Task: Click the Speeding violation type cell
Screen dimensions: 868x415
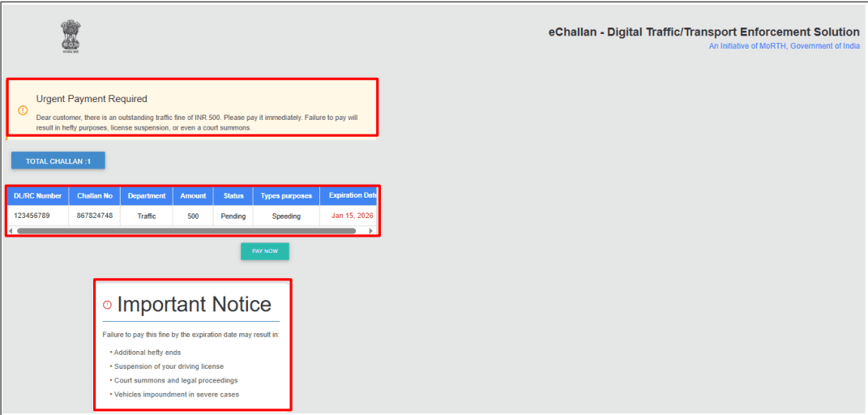Action: coord(286,216)
